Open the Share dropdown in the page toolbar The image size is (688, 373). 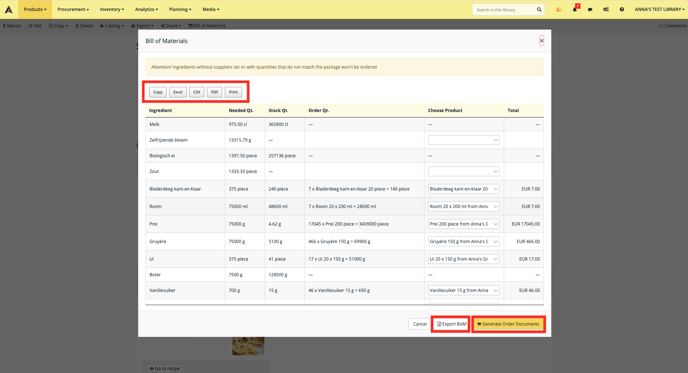point(171,26)
